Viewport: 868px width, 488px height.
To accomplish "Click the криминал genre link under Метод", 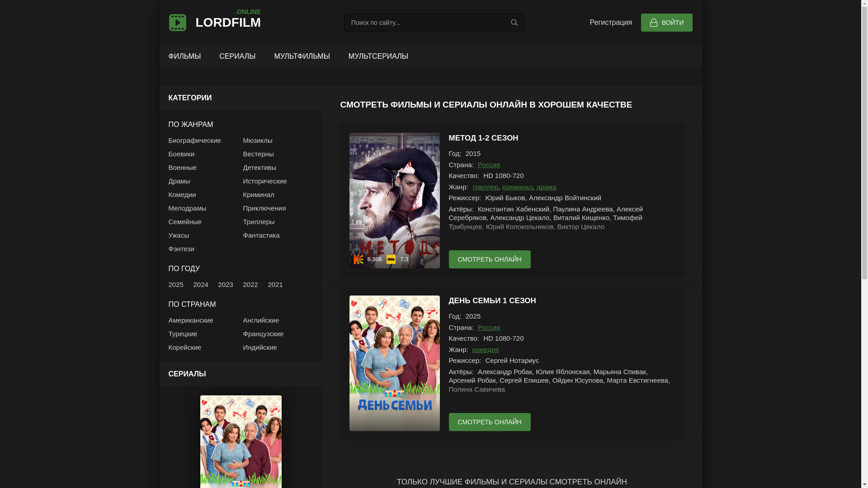I will (517, 187).
